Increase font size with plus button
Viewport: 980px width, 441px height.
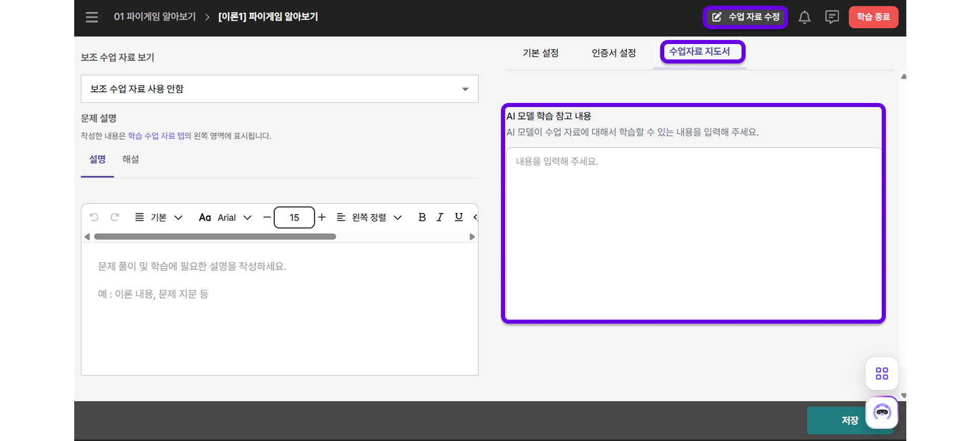pos(322,217)
